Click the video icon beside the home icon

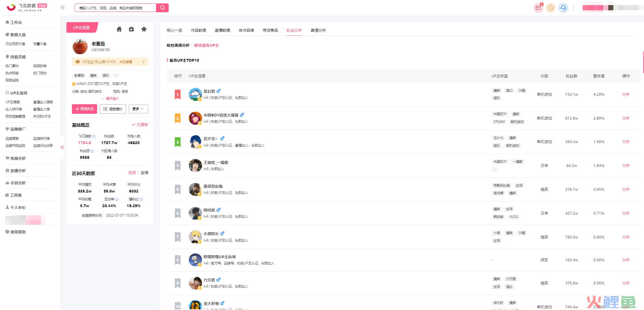pos(132,29)
